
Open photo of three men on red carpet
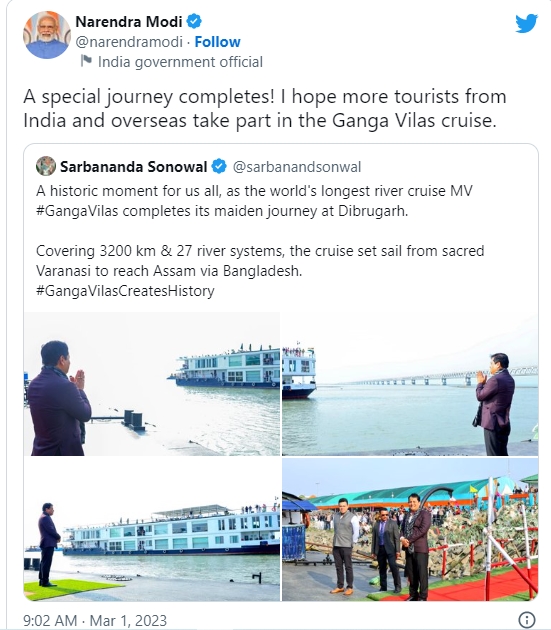click(410, 529)
